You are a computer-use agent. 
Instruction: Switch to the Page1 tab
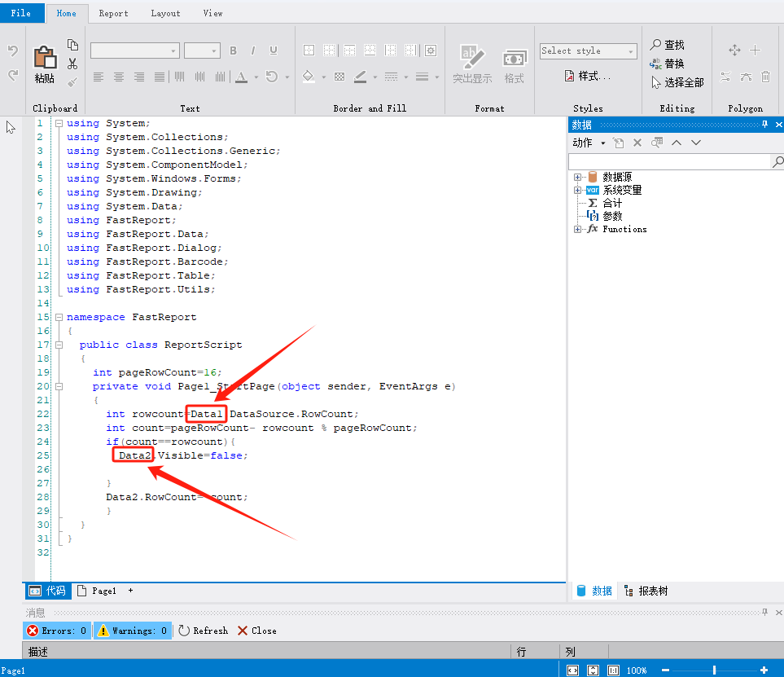coord(97,591)
